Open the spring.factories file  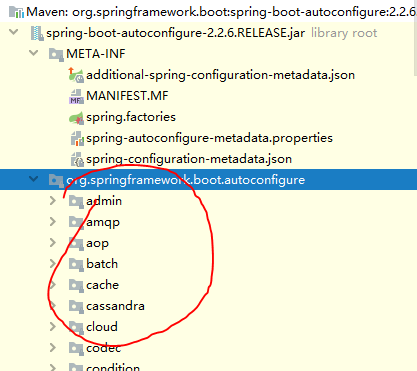tap(131, 117)
